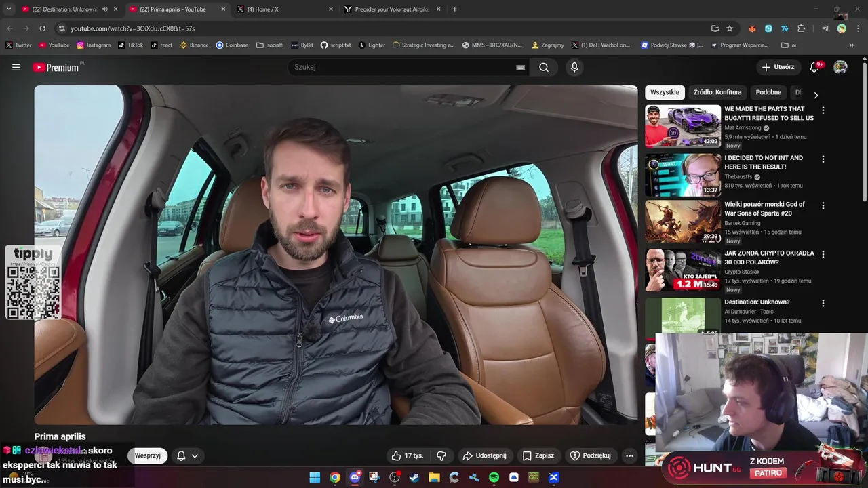Click the Utwórz create button
The width and height of the screenshot is (868, 488).
[778, 67]
